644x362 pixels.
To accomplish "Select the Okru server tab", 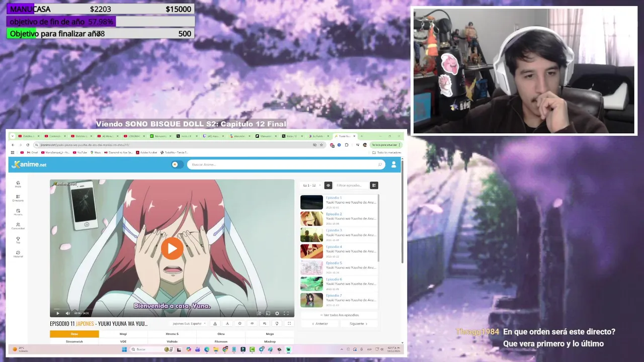I will click(221, 334).
